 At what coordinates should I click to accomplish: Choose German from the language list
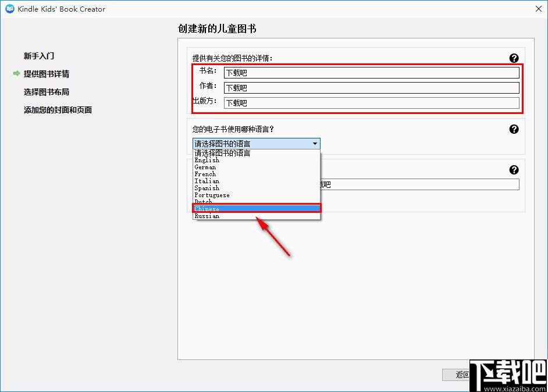tap(257, 167)
